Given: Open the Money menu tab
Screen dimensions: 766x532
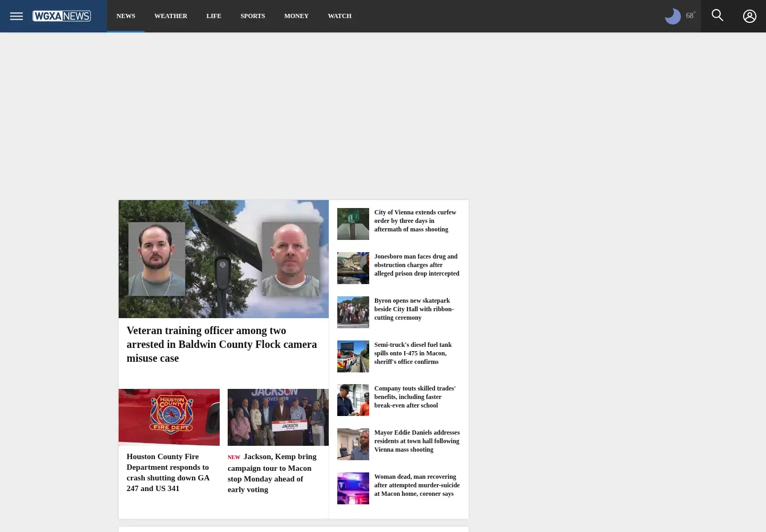Looking at the screenshot, I should tap(296, 16).
